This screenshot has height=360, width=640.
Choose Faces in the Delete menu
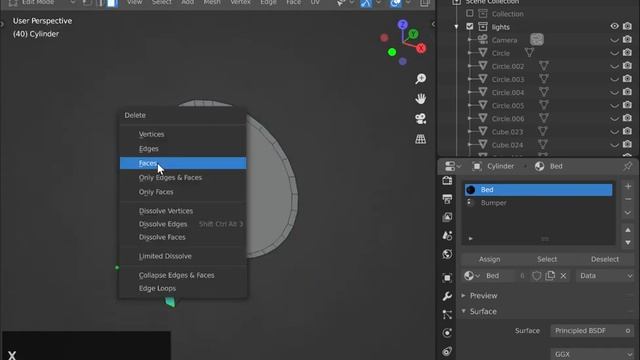click(183, 163)
